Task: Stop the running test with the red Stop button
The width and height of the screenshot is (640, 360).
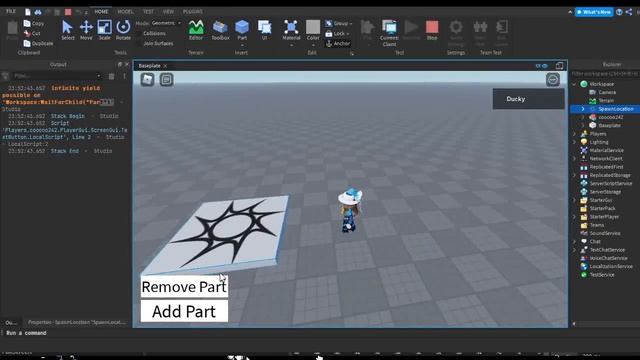Action: (432, 30)
